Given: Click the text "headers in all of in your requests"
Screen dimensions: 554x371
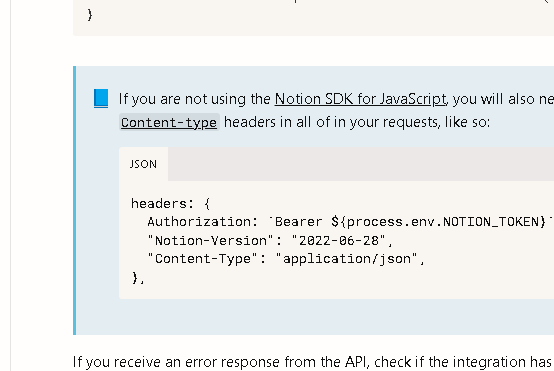Looking at the screenshot, I should 332,122.
